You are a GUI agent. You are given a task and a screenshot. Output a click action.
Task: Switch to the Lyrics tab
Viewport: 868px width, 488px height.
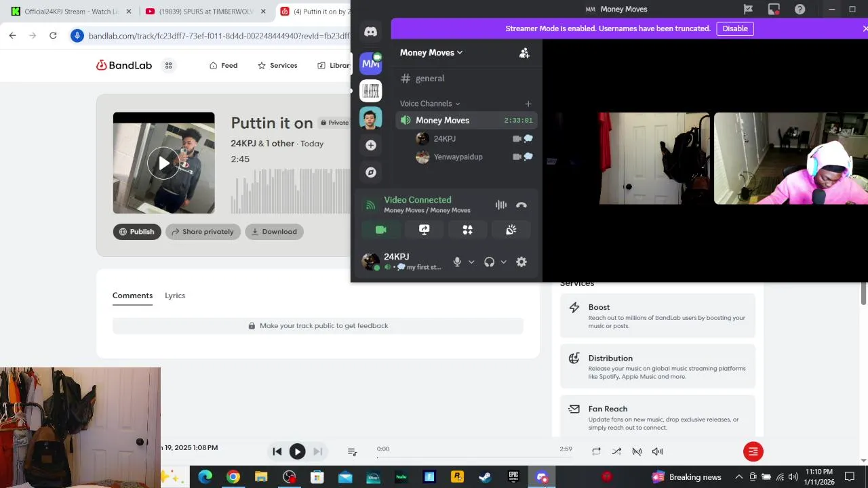(x=175, y=296)
